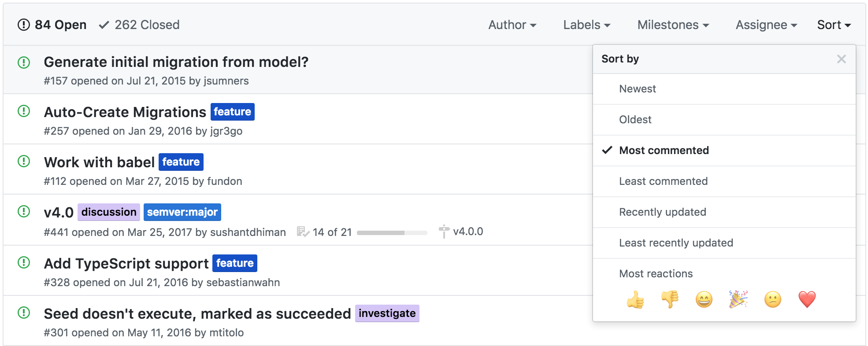Sort by laughing face reactions
The width and height of the screenshot is (868, 346).
tap(704, 300)
